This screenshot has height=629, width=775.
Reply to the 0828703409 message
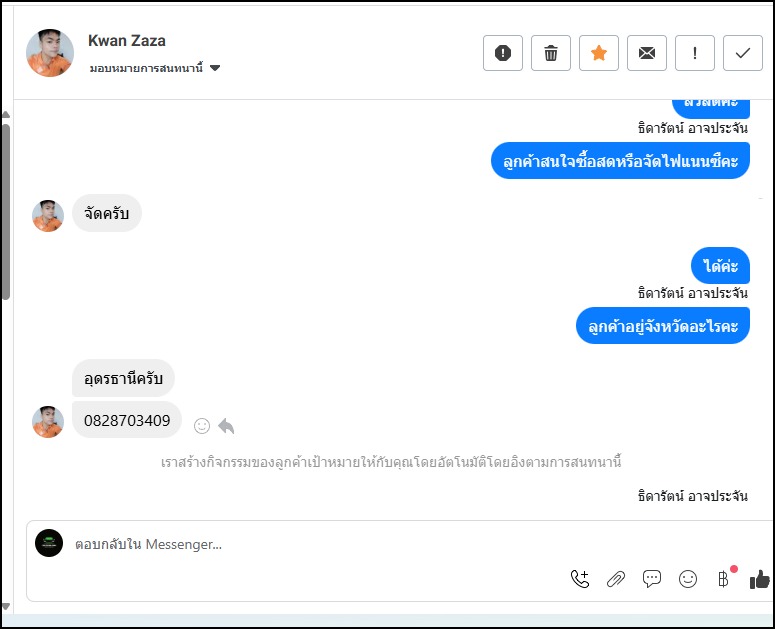pyautogui.click(x=226, y=425)
